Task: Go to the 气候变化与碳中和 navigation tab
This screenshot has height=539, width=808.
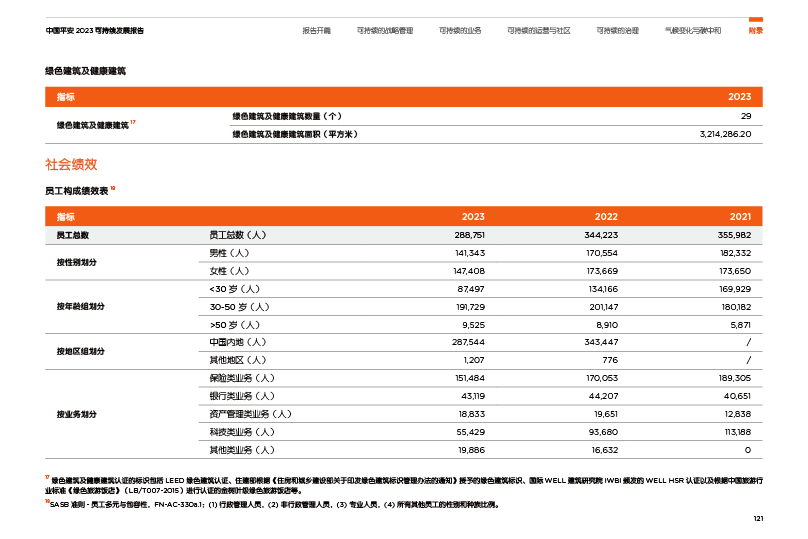Action: (x=692, y=31)
